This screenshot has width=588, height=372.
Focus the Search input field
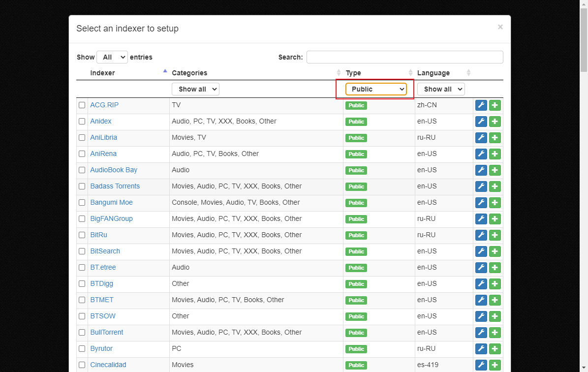coord(404,57)
